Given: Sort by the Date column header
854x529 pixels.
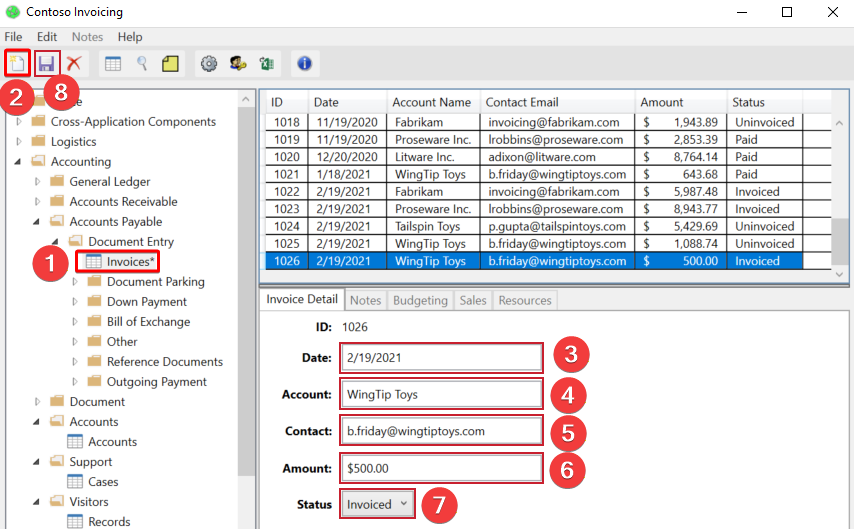Looking at the screenshot, I should [347, 102].
